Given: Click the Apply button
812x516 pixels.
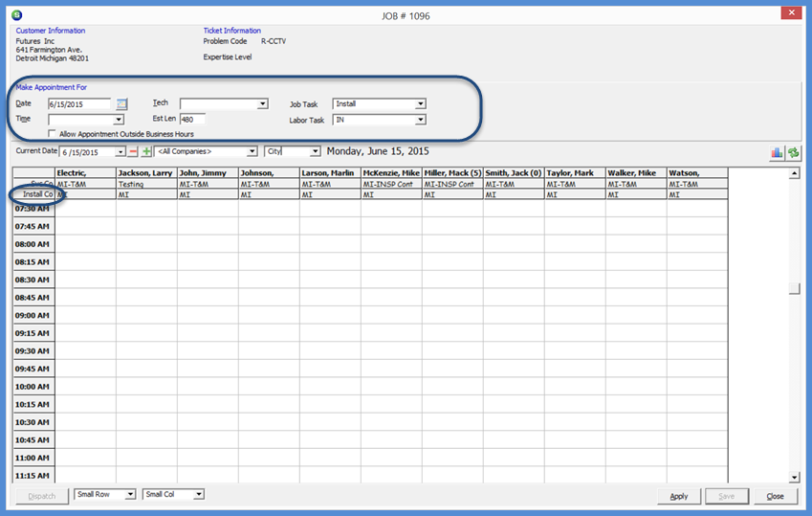Looking at the screenshot, I should pyautogui.click(x=679, y=496).
